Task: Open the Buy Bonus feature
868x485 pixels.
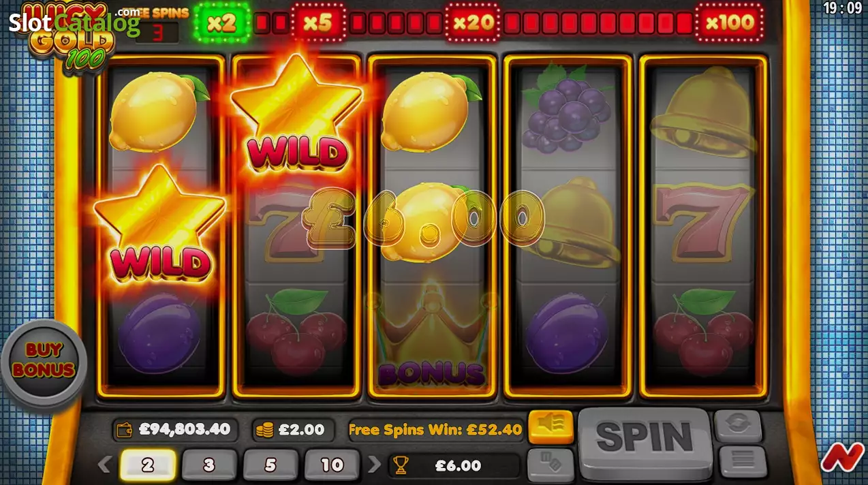Action: click(x=44, y=360)
